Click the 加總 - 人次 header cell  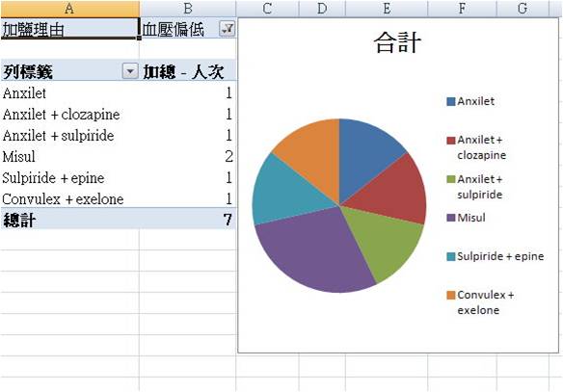(188, 71)
